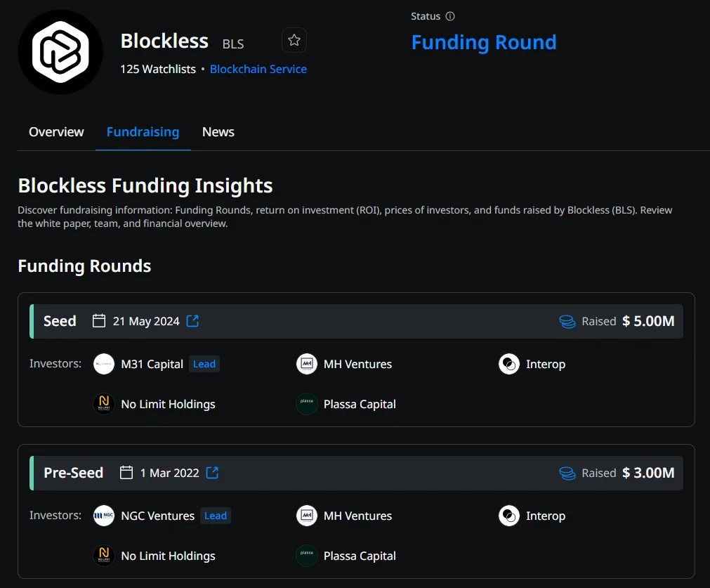Click coins icon next to $3.00M raised
Viewport: 710px width, 588px height.
(567, 473)
